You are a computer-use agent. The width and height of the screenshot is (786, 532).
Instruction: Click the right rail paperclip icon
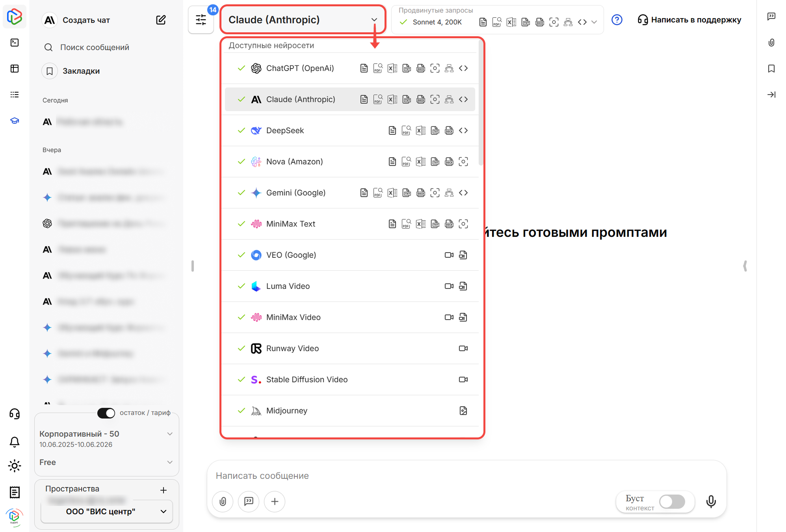pos(771,43)
